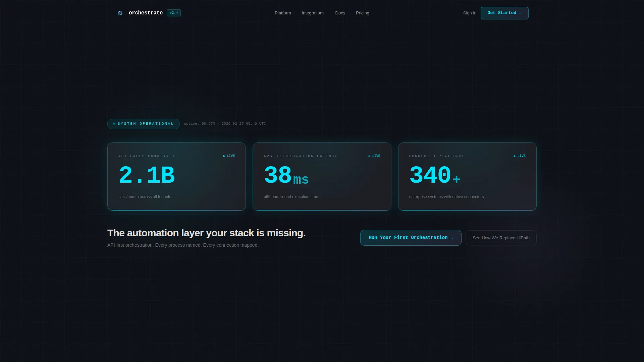644x362 pixels.
Task: Click the LIVE indicator on latency card
Action: (374, 156)
